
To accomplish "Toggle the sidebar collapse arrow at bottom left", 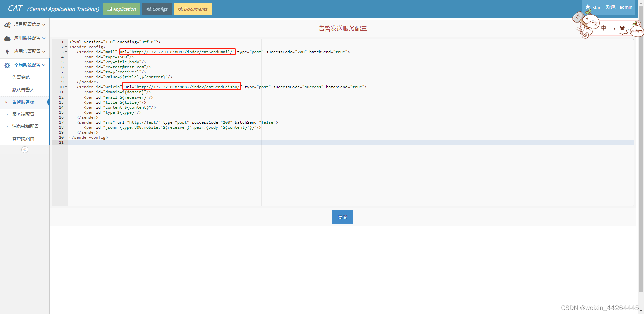I will (24, 150).
